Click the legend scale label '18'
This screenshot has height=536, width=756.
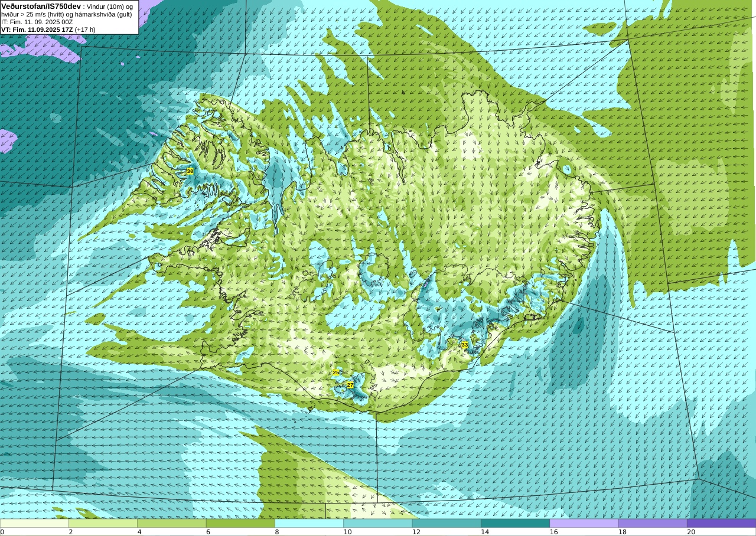tap(623, 532)
